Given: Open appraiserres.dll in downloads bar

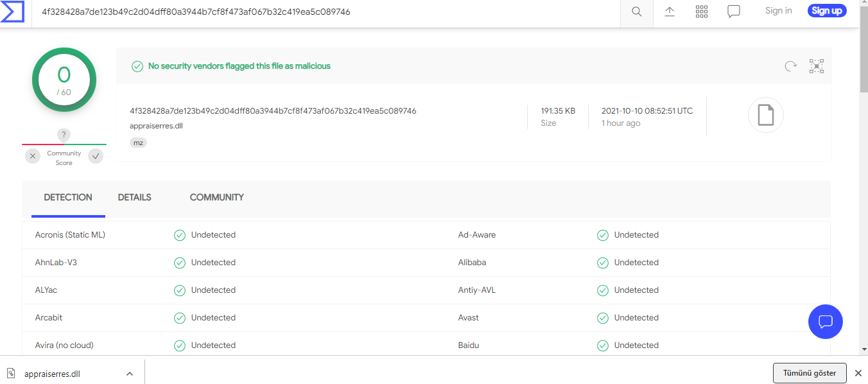Looking at the screenshot, I should click(x=52, y=374).
